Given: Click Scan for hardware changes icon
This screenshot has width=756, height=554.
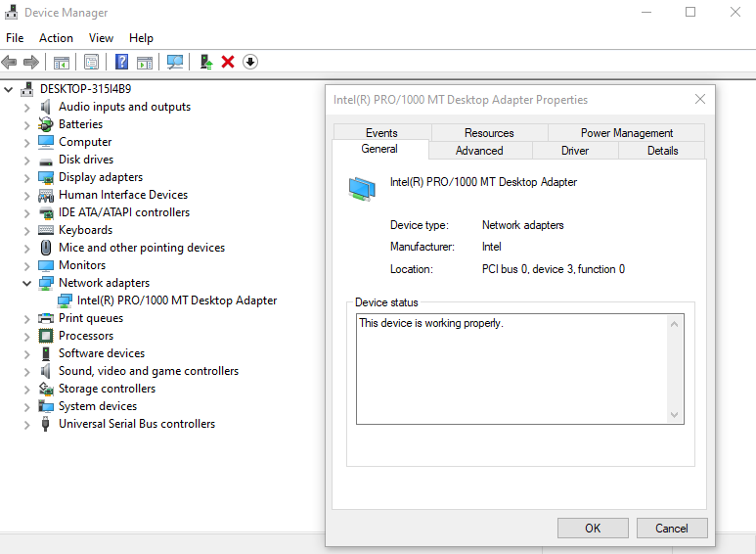Looking at the screenshot, I should [175, 62].
